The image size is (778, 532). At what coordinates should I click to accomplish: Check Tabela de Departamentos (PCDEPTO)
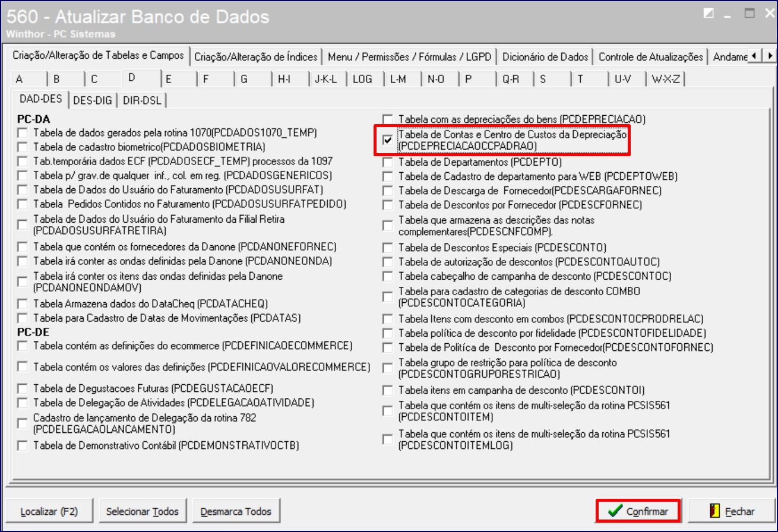pyautogui.click(x=387, y=162)
